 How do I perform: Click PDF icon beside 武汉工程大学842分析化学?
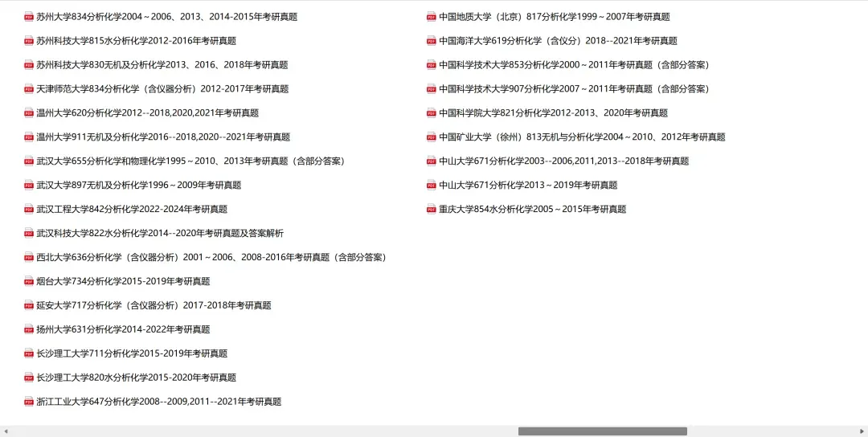(29, 209)
